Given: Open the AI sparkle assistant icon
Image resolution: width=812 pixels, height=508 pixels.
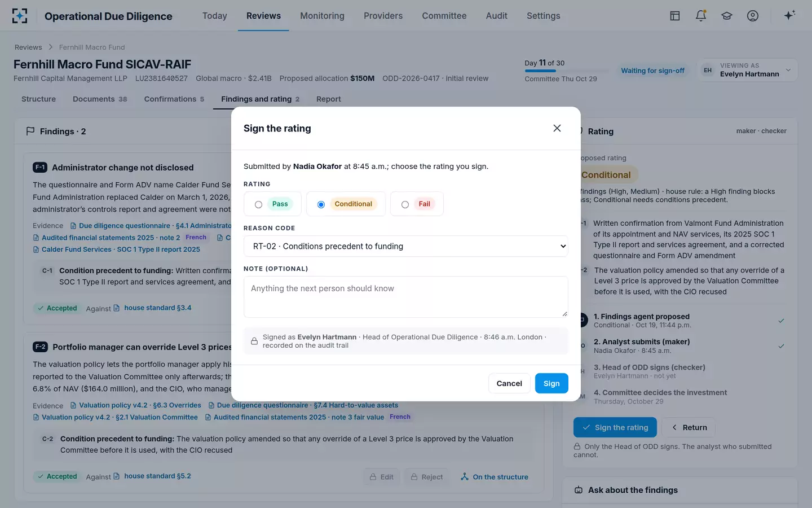Looking at the screenshot, I should (789, 15).
